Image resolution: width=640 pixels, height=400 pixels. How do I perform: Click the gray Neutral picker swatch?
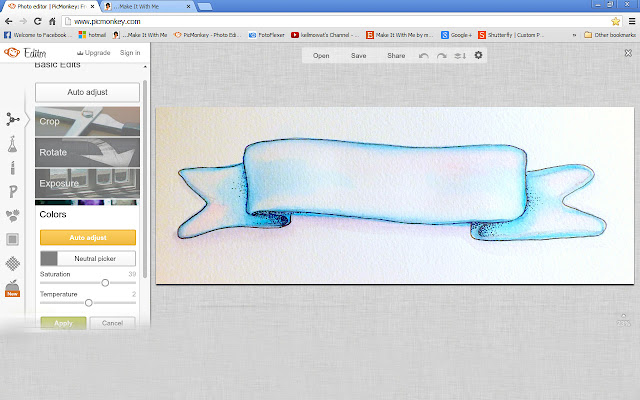[49, 258]
